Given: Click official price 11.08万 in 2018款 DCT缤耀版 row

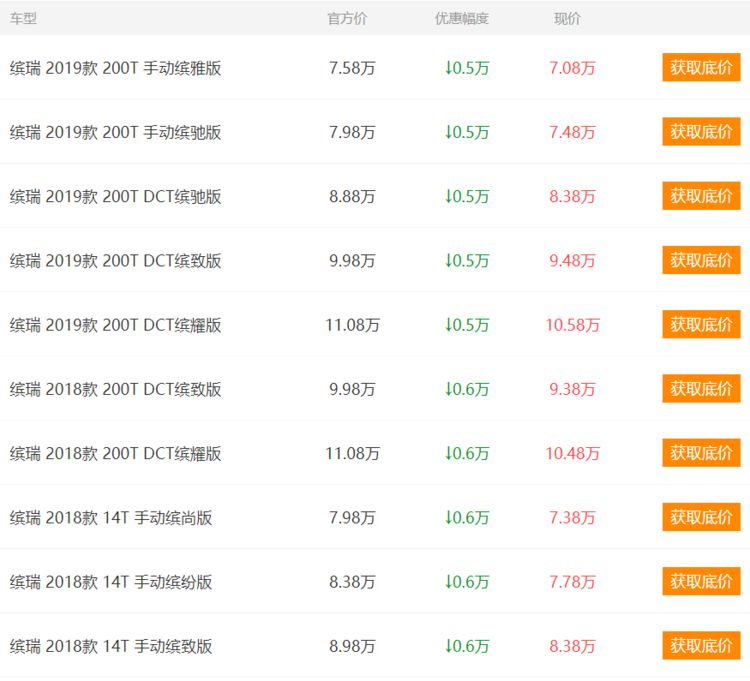Looking at the screenshot, I should point(353,453).
